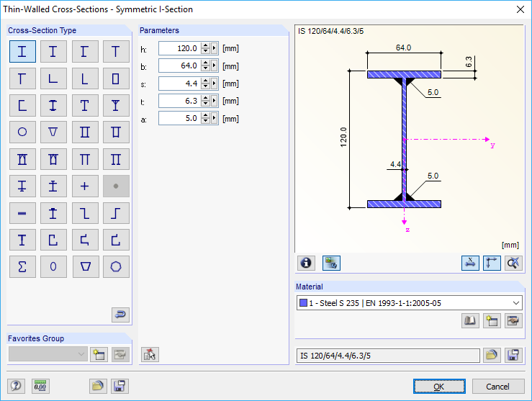Choose the C channel section type in third row
This screenshot has width=532, height=401.
[22, 105]
